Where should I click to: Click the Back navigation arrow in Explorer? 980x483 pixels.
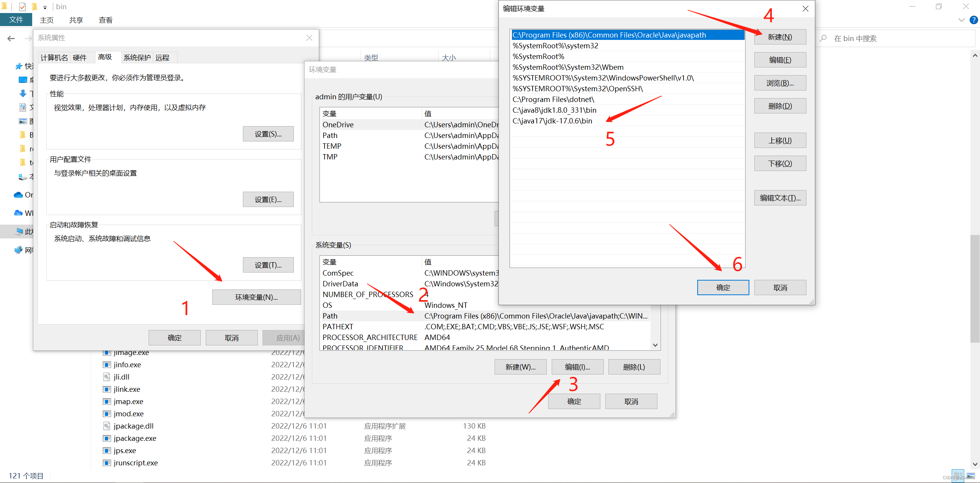pyautogui.click(x=11, y=38)
